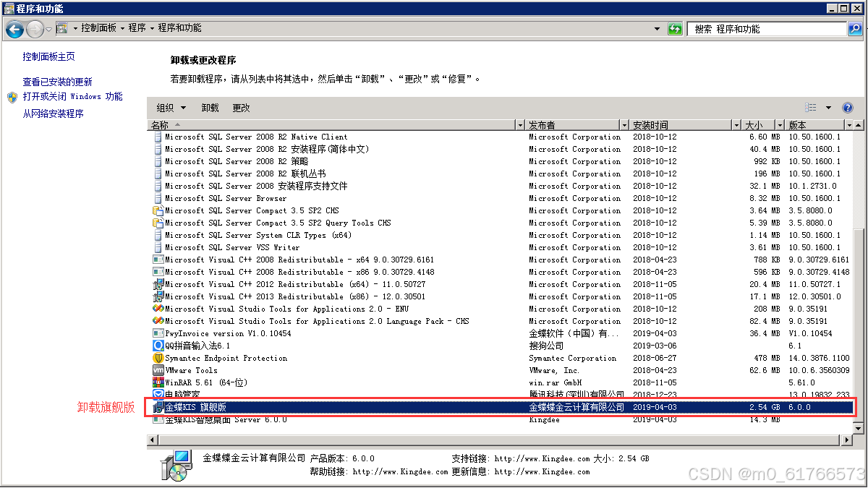
Task: Open 打开或关闭 Windows 功能 link
Action: (x=72, y=96)
